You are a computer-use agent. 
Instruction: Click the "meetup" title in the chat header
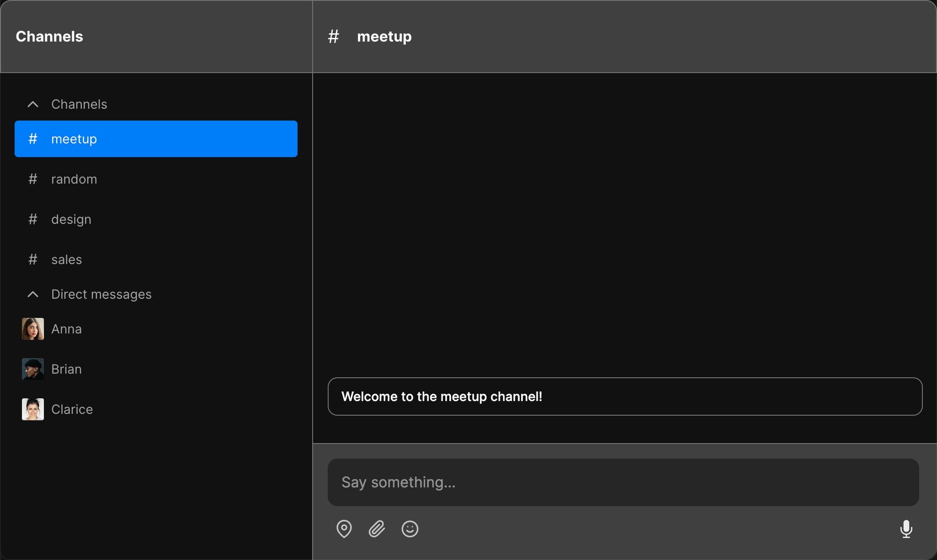384,37
